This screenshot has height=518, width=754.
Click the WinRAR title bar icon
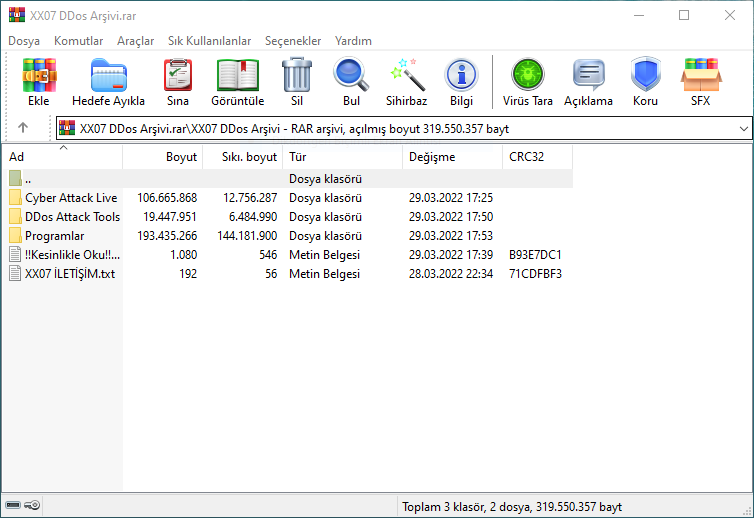17,15
